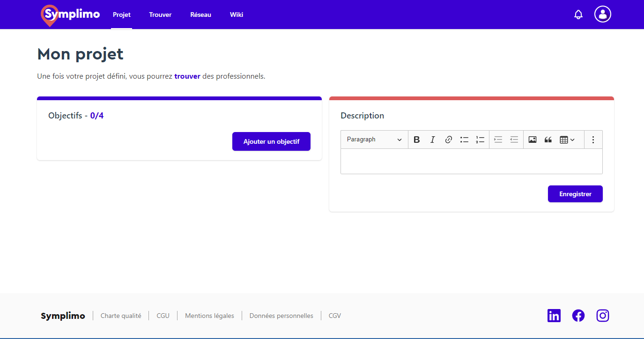Follow the 'trouver' link in subtitle
The image size is (644, 339).
[187, 76]
